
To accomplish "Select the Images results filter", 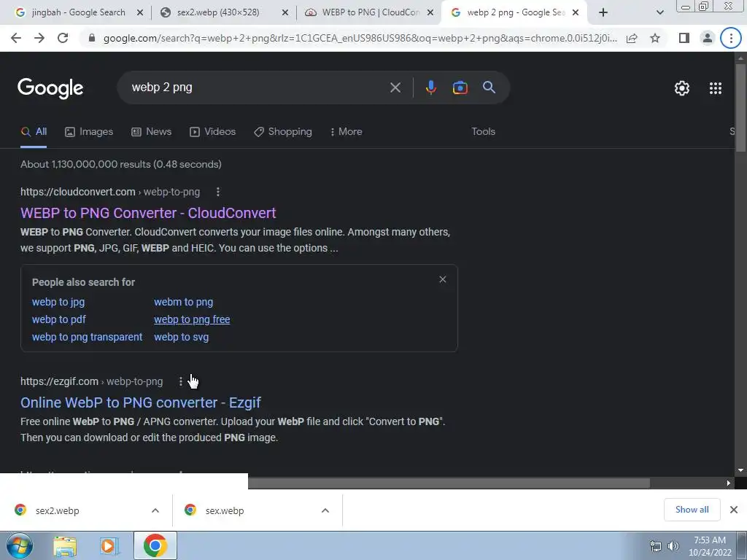I will coord(89,132).
